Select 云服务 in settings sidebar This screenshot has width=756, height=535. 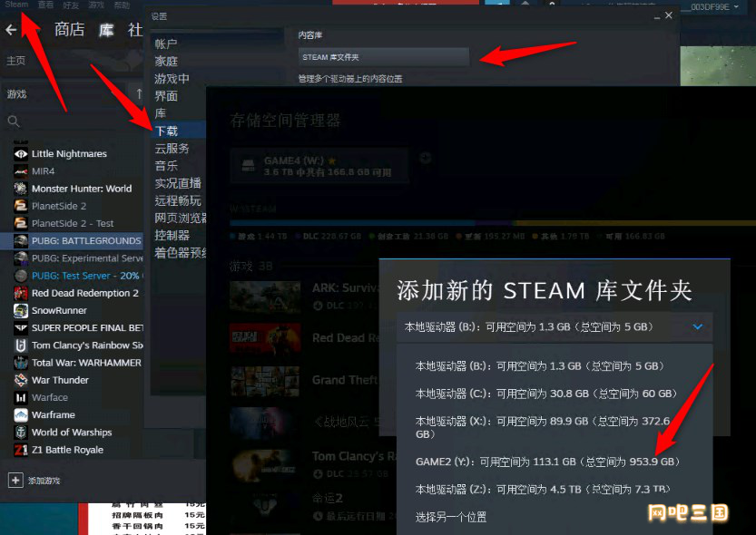[x=172, y=149]
